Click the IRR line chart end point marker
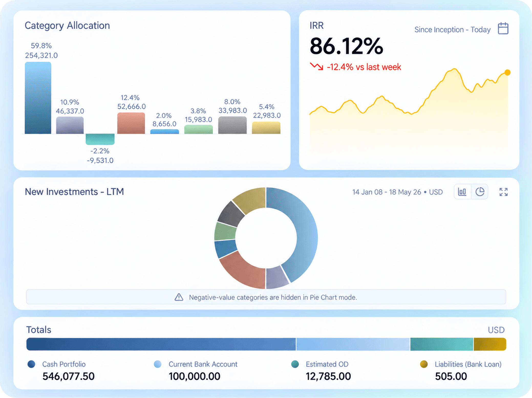This screenshot has width=532, height=398. 507,73
